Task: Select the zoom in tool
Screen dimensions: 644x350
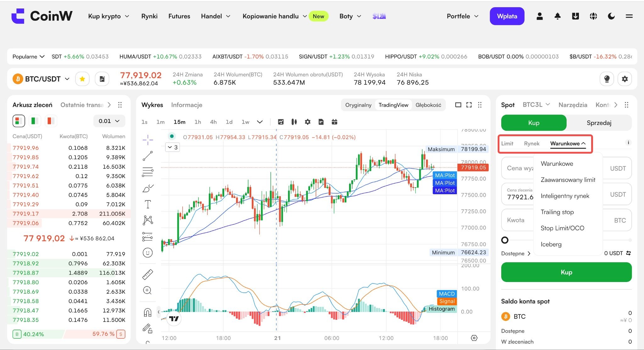Action: pos(147,291)
